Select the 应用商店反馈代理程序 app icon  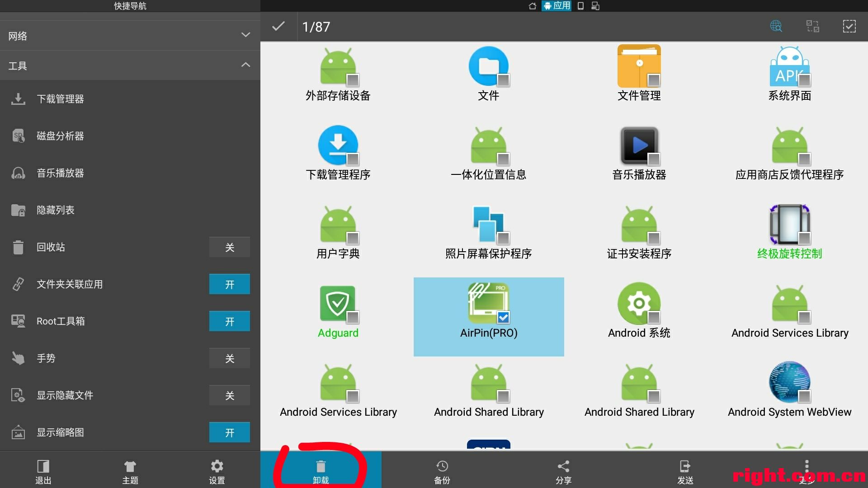790,145
